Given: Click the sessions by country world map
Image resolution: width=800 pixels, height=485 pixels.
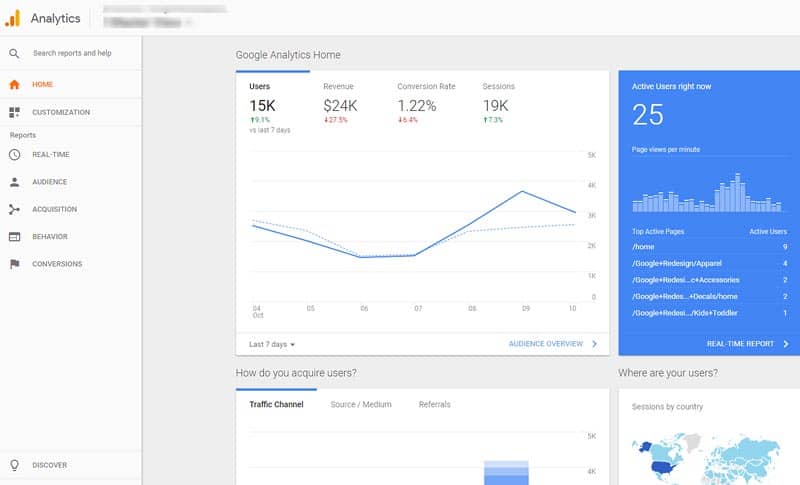Looking at the screenshot, I should 707,458.
